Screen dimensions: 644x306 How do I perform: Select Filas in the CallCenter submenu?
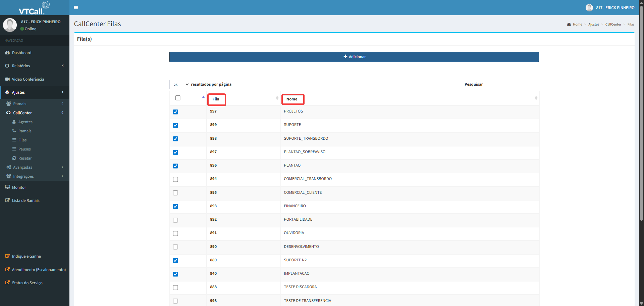click(22, 140)
